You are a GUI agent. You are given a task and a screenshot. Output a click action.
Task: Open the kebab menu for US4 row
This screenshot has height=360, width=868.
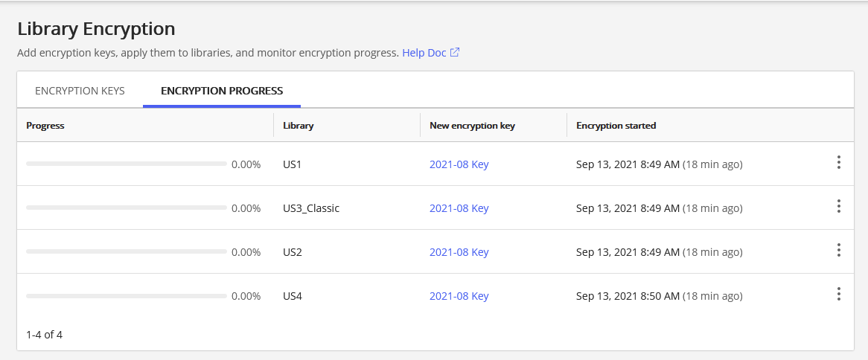[838, 294]
